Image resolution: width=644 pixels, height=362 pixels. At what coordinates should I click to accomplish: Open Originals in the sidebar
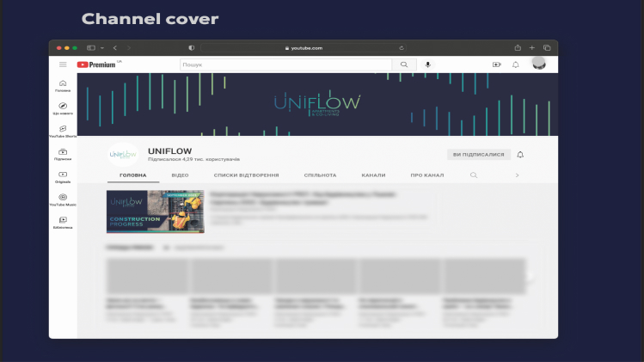point(63,177)
